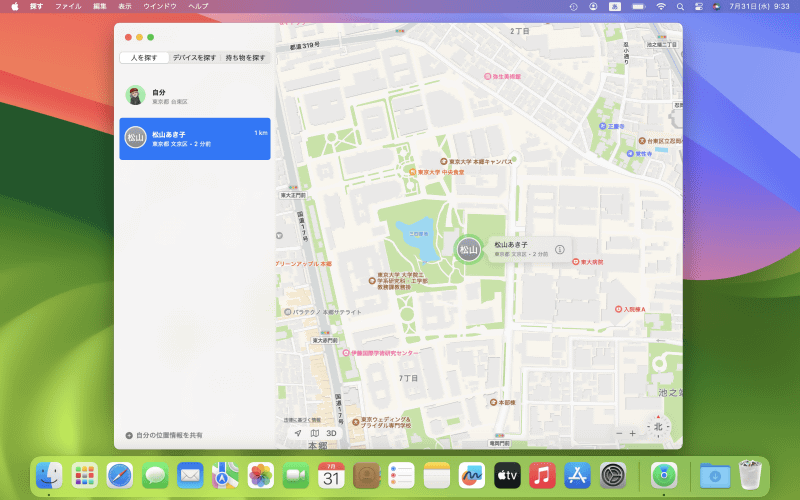Open Music from the Dock

pyautogui.click(x=542, y=476)
